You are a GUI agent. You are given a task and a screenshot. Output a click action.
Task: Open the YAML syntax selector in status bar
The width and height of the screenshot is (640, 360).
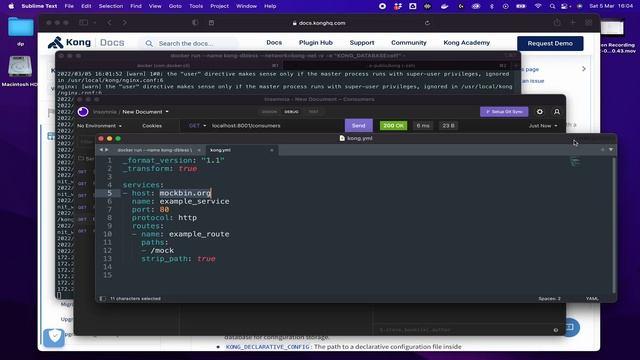tap(592, 299)
